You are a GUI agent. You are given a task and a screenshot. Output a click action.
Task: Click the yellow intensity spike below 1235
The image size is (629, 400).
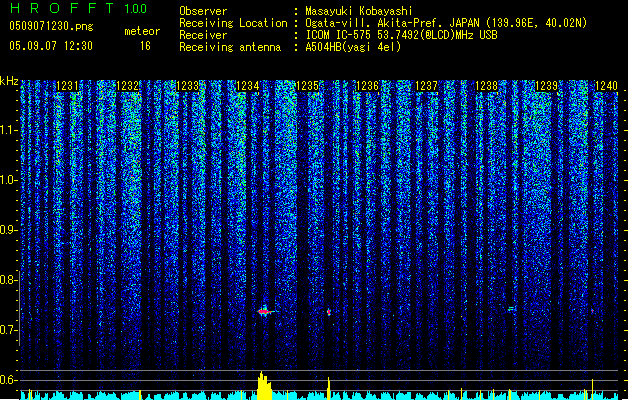pos(329,388)
